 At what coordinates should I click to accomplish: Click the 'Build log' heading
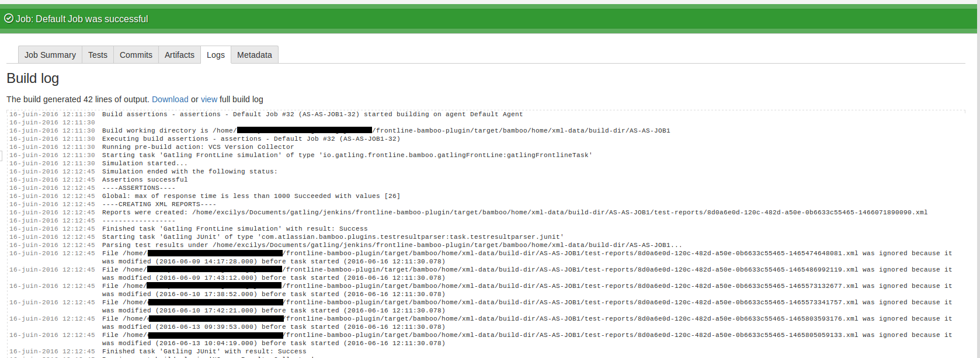click(33, 78)
